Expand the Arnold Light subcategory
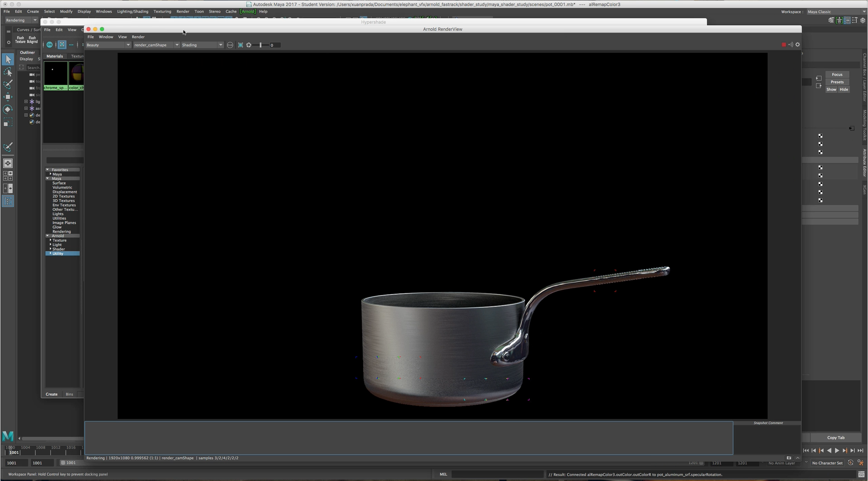This screenshot has width=868, height=481. point(50,245)
